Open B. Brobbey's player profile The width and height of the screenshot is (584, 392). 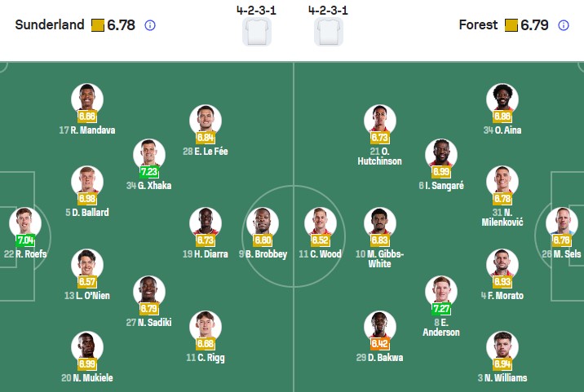click(263, 222)
